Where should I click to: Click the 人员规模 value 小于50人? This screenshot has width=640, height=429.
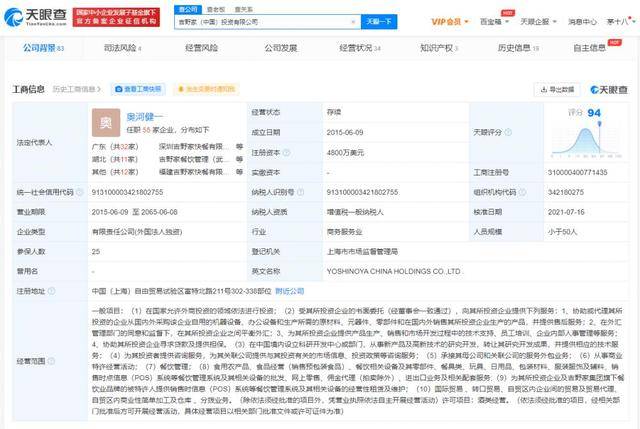(x=562, y=231)
